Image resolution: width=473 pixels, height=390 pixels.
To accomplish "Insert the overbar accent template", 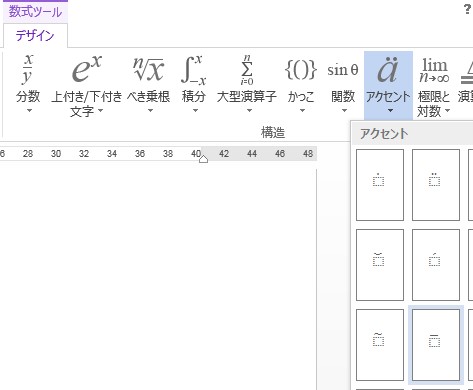I will [436, 345].
